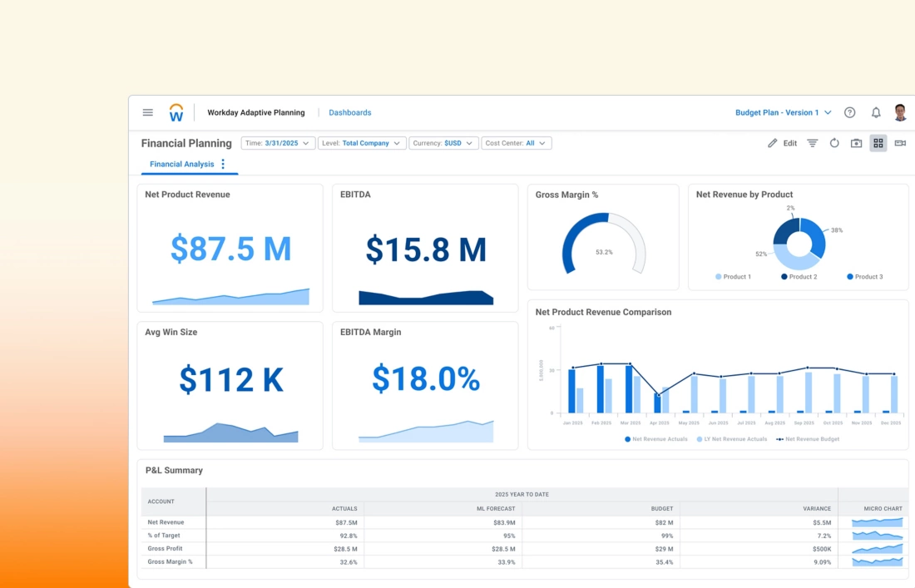Refresh the dashboard data
This screenshot has height=588, width=915.
click(x=834, y=142)
